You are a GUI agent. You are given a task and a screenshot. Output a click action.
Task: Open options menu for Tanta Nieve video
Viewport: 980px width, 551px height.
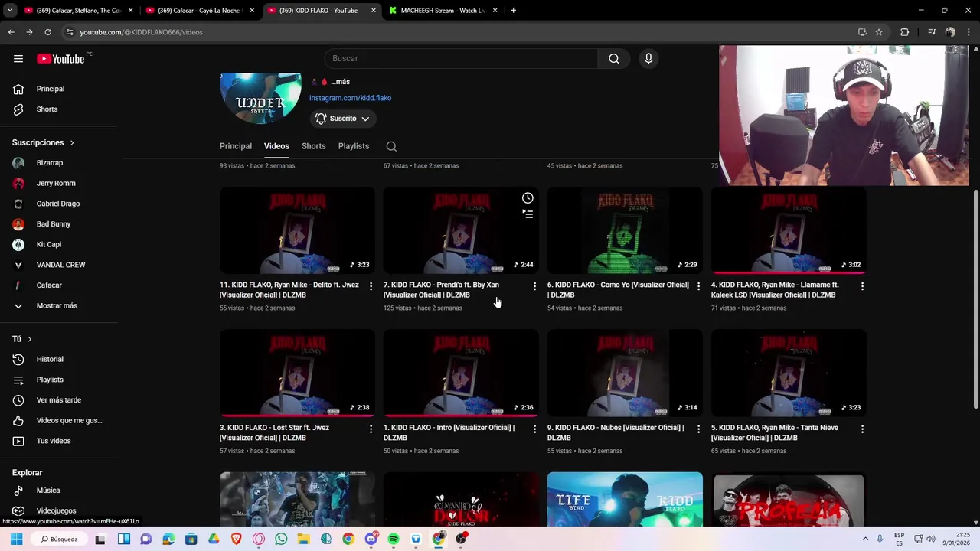862,429
